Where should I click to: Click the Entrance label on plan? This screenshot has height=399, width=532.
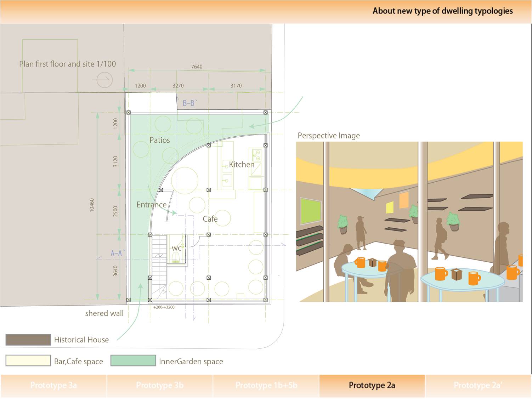coord(151,205)
